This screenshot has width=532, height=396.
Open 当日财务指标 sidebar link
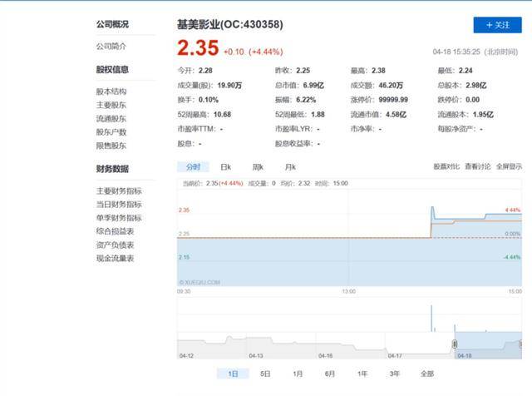point(119,204)
